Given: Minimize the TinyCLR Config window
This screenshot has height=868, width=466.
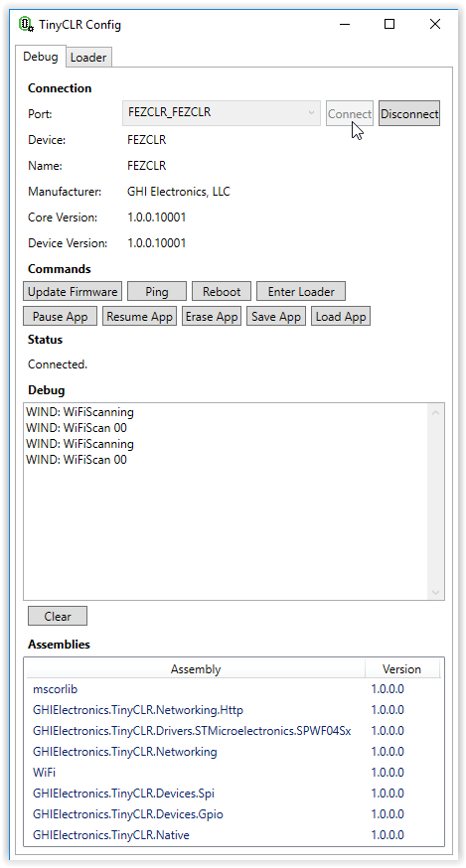Looking at the screenshot, I should pyautogui.click(x=345, y=25).
